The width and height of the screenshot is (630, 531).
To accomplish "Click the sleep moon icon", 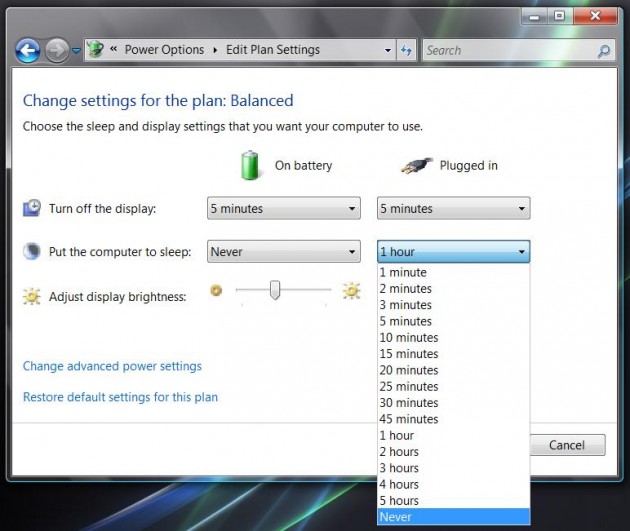I will [x=32, y=251].
